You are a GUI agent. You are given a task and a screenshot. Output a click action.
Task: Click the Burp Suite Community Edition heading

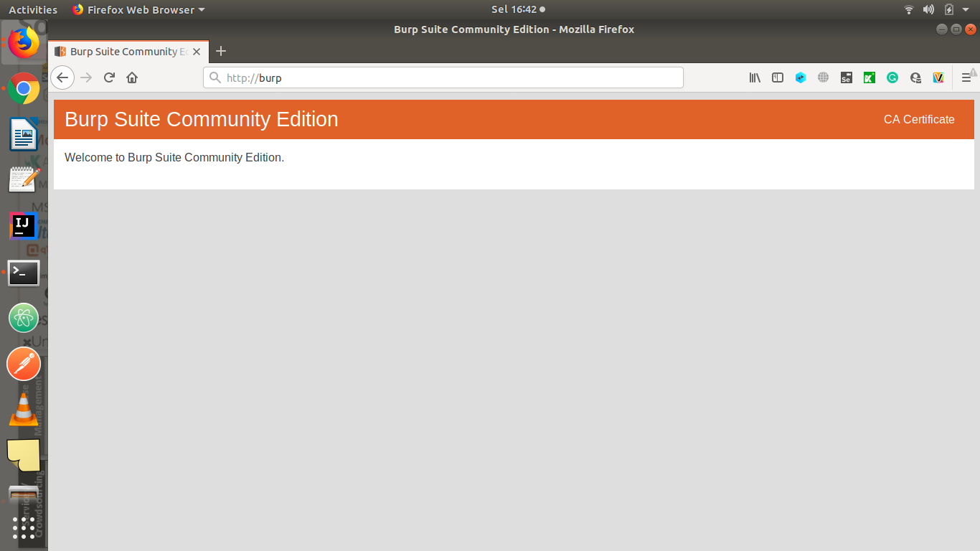coord(202,119)
